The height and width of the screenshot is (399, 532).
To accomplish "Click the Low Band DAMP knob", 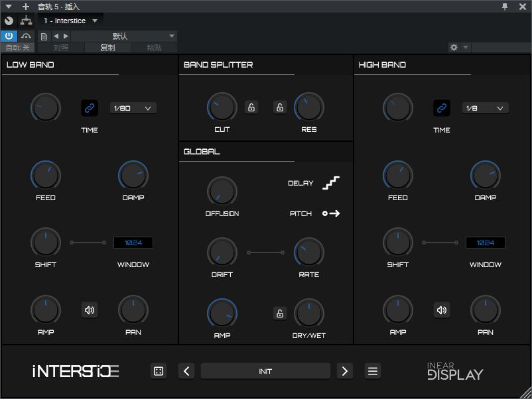I will click(x=133, y=175).
